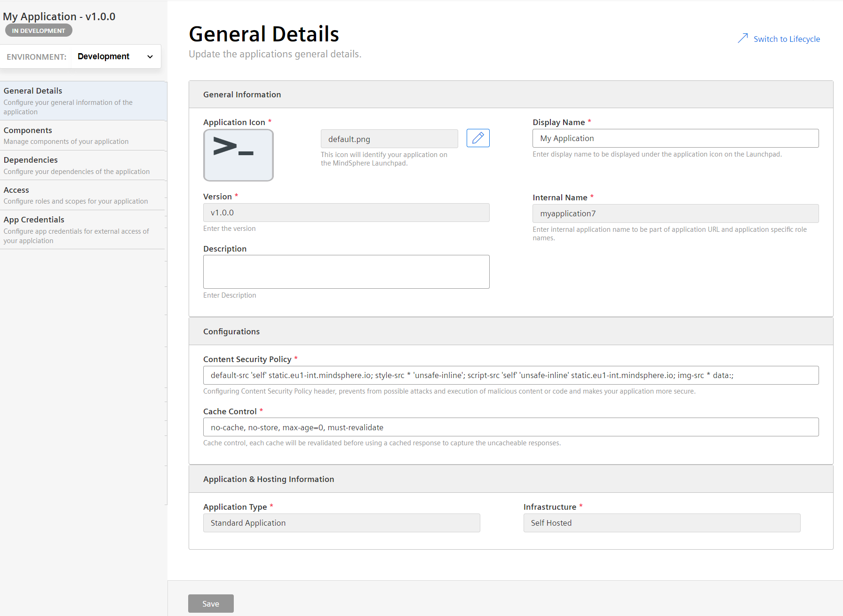Click the Switch to Lifecycle link
The image size is (843, 616).
pos(787,39)
